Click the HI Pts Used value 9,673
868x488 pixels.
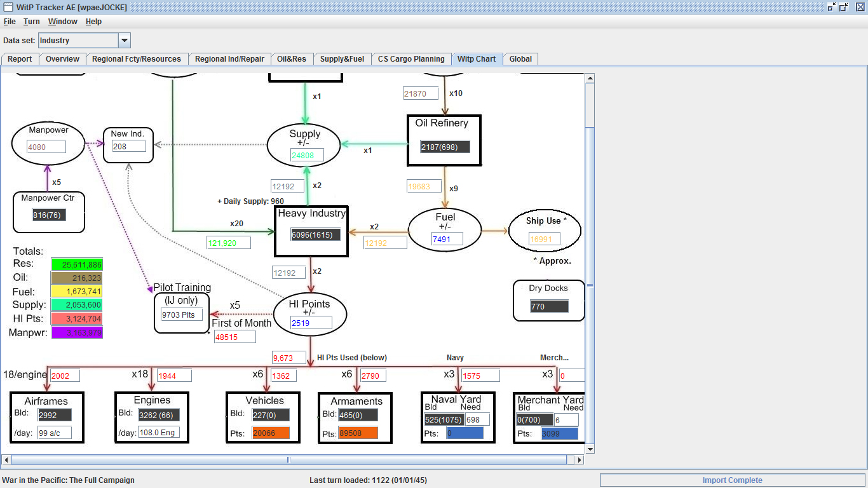[288, 358]
